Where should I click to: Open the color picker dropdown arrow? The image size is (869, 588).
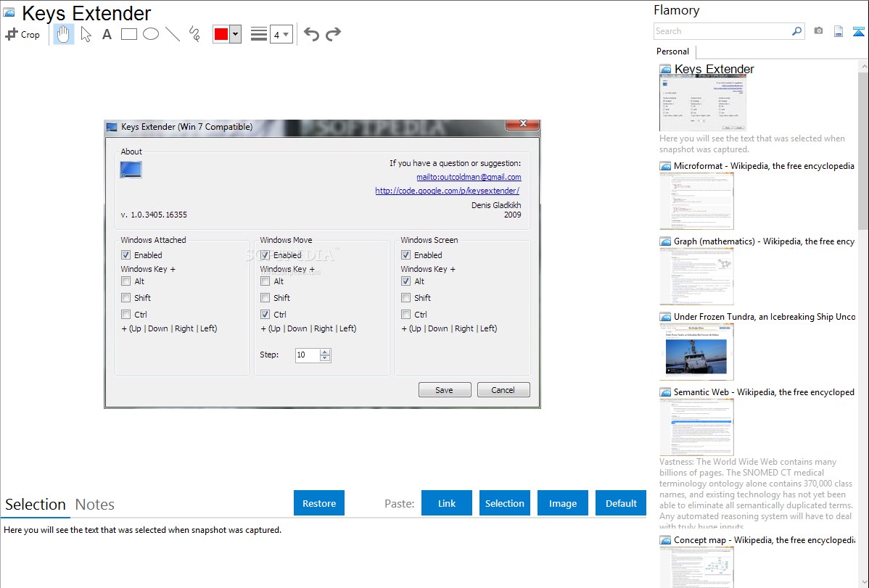235,34
